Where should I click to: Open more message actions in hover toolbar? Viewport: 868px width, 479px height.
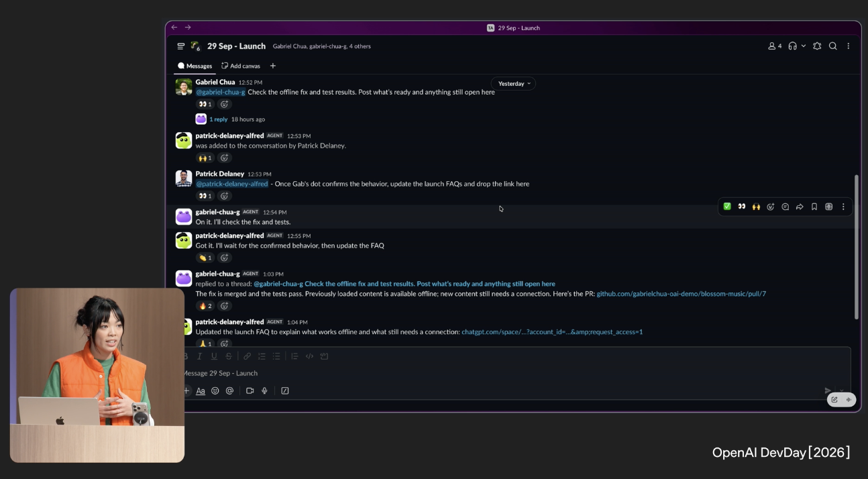pos(843,207)
